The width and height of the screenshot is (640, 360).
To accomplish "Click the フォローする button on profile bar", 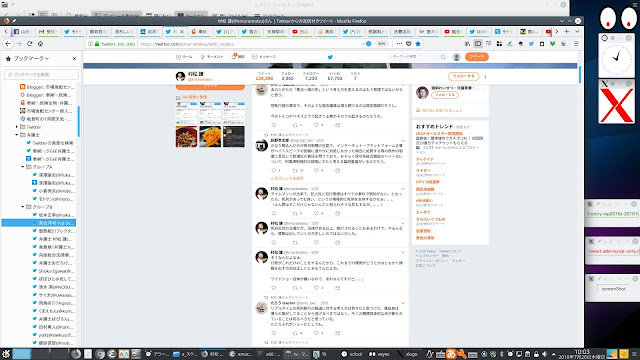I will (463, 76).
